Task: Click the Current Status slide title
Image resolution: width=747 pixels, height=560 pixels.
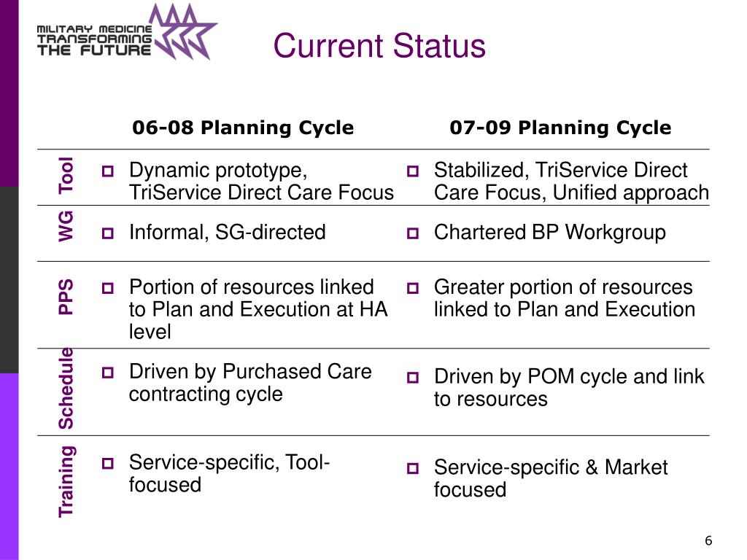Action: coord(379,46)
